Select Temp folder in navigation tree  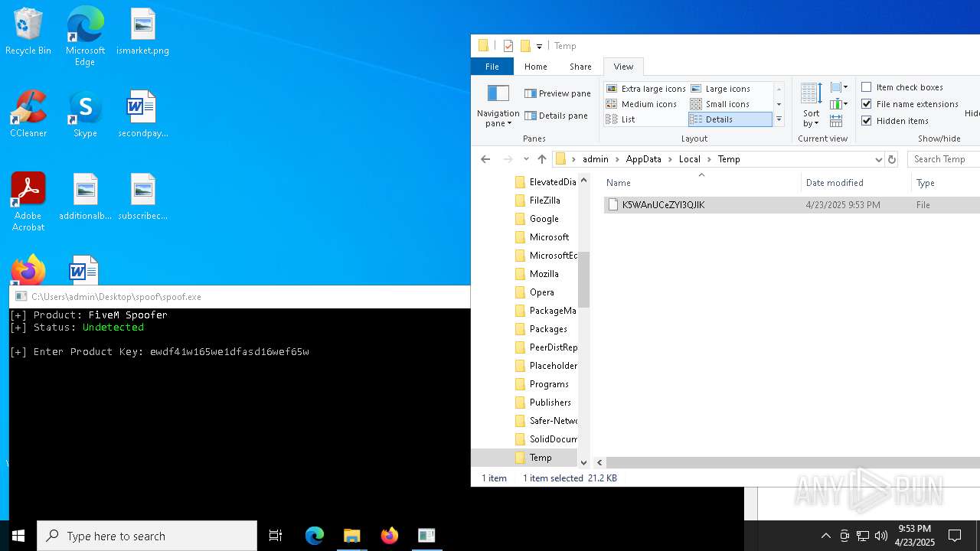tap(540, 458)
